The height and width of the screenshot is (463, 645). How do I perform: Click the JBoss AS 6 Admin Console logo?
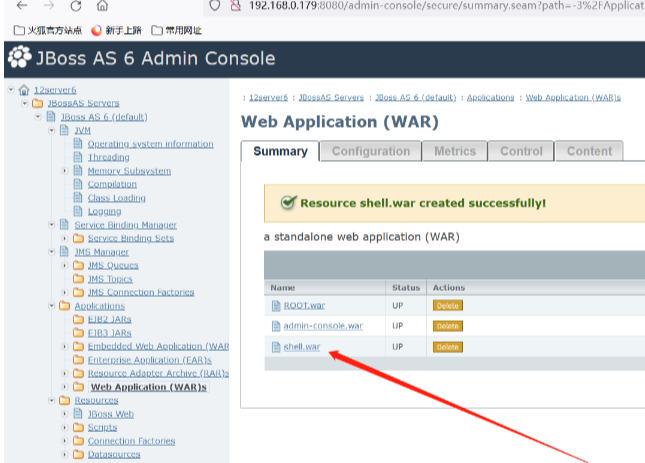pyautogui.click(x=19, y=58)
